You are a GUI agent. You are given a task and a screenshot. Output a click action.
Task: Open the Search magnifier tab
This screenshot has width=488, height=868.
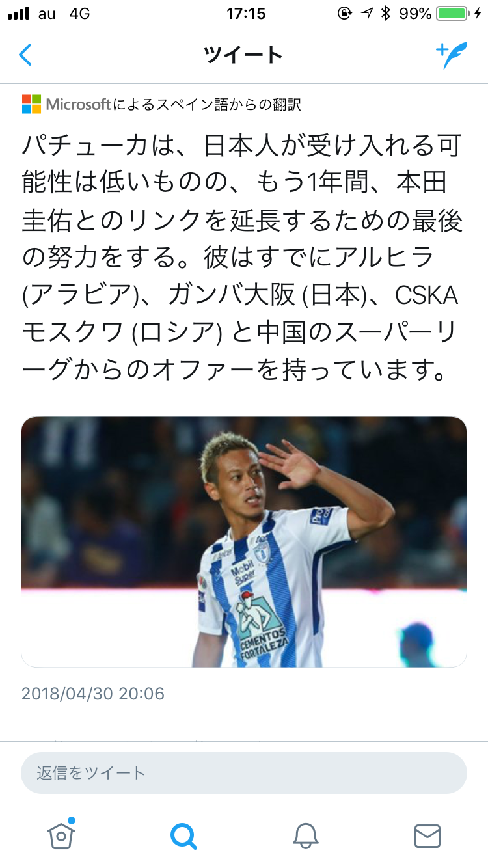pyautogui.click(x=183, y=835)
